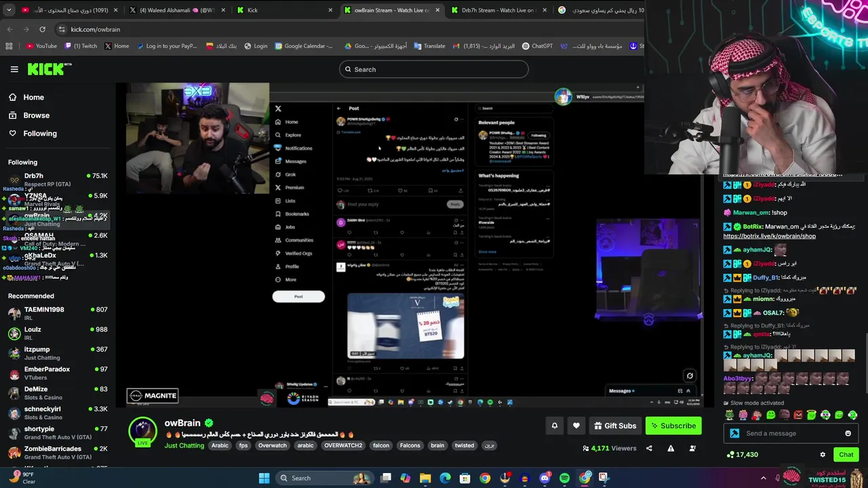868x488 pixels.
Task: Open DeMize recommended channel
Action: pyautogui.click(x=58, y=393)
